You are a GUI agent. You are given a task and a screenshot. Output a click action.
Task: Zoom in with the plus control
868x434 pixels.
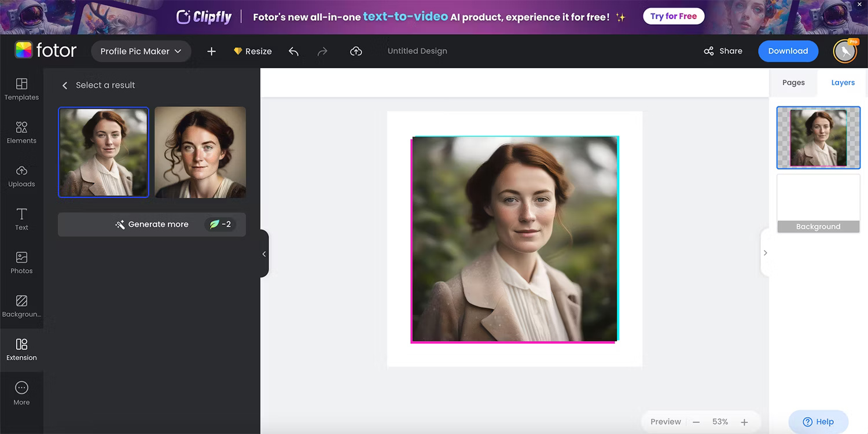744,422
